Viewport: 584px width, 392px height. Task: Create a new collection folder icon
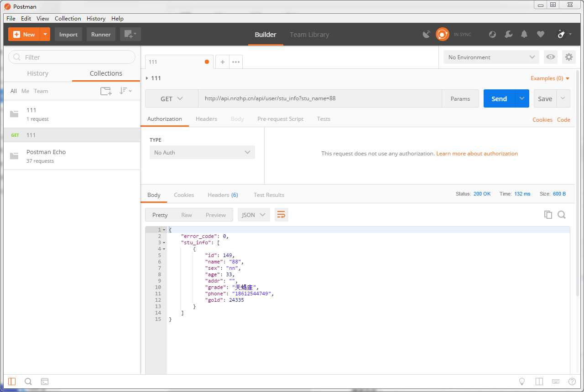(106, 91)
